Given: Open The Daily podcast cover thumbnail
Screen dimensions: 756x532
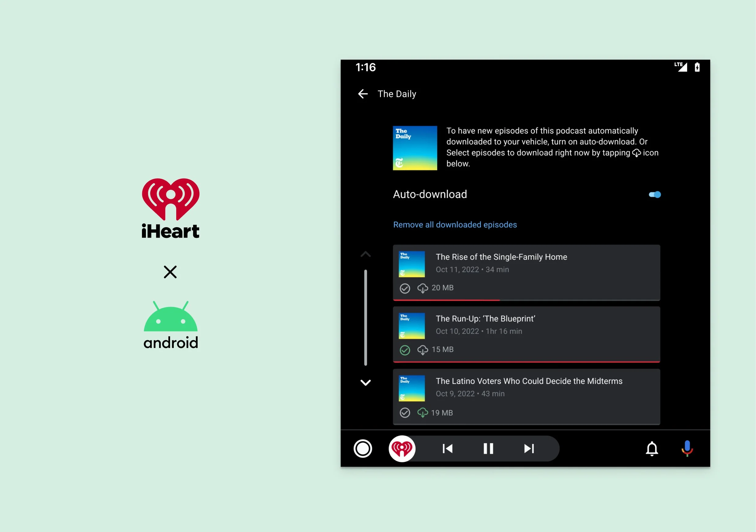Looking at the screenshot, I should click(415, 148).
